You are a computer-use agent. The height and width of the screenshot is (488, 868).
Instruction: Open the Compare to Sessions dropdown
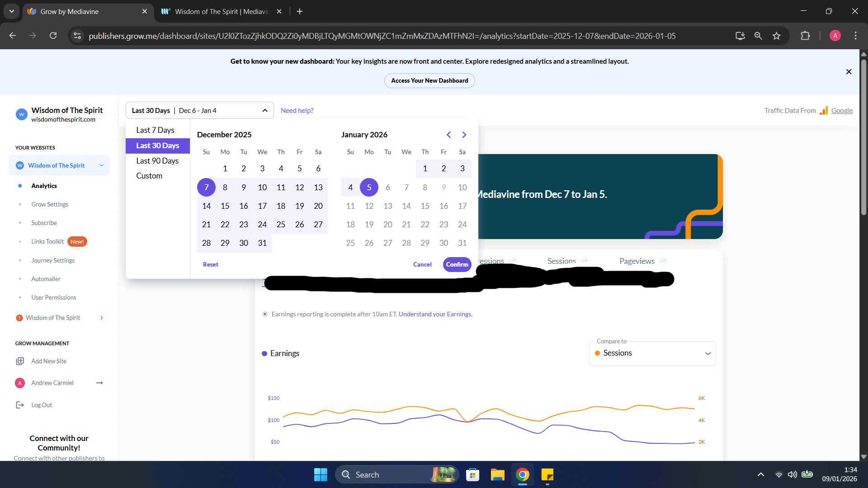click(x=652, y=353)
